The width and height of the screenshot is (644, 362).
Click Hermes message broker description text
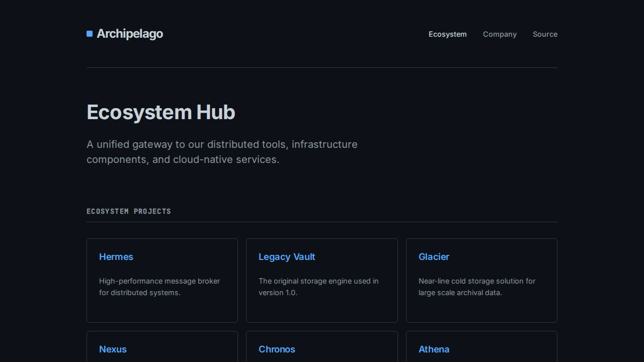tap(159, 287)
